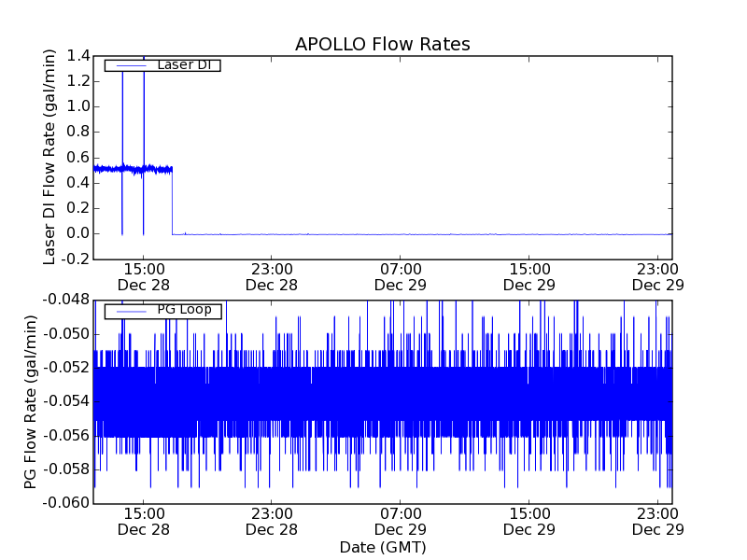
Task: Click 15:00 Dec 29 tick below lower plot
Action: (529, 521)
